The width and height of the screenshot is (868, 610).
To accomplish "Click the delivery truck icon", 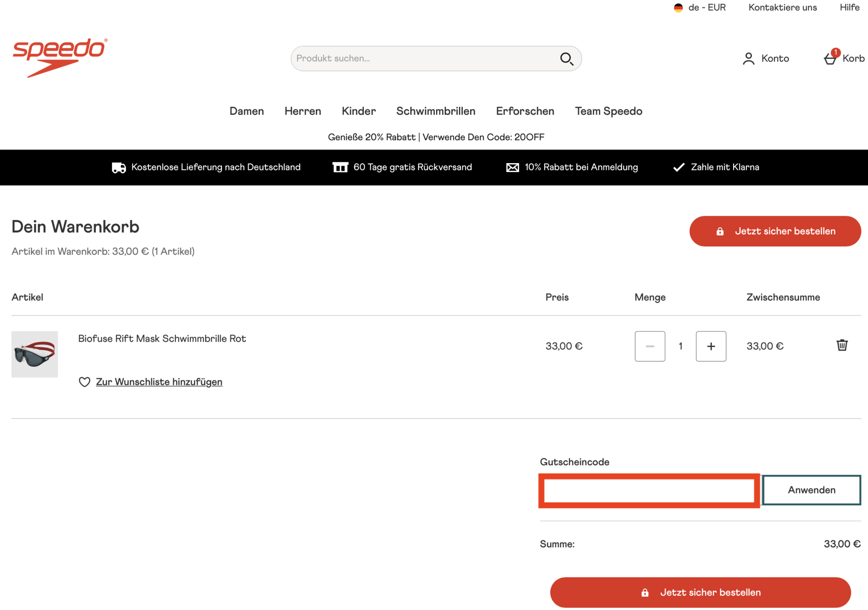I will click(119, 167).
